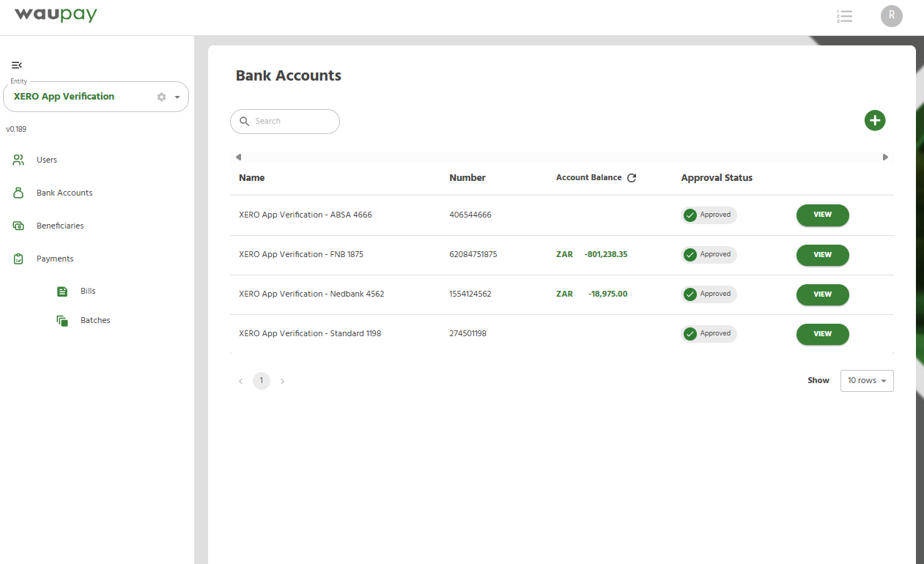Click account number 62084751875

[473, 255]
